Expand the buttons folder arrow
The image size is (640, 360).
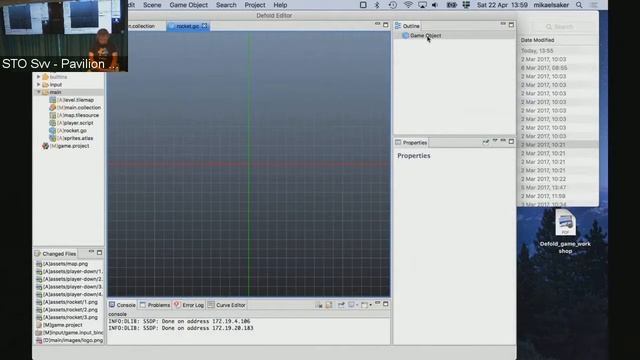point(39,77)
